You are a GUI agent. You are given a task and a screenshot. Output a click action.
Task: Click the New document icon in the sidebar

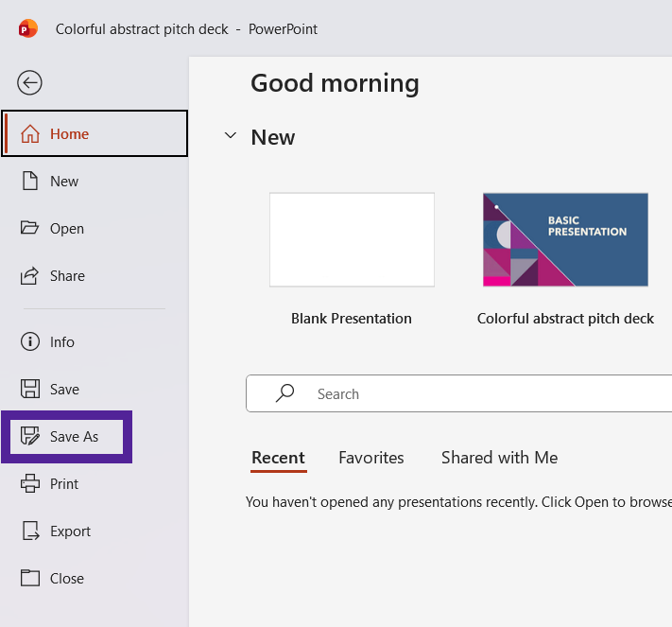click(30, 181)
